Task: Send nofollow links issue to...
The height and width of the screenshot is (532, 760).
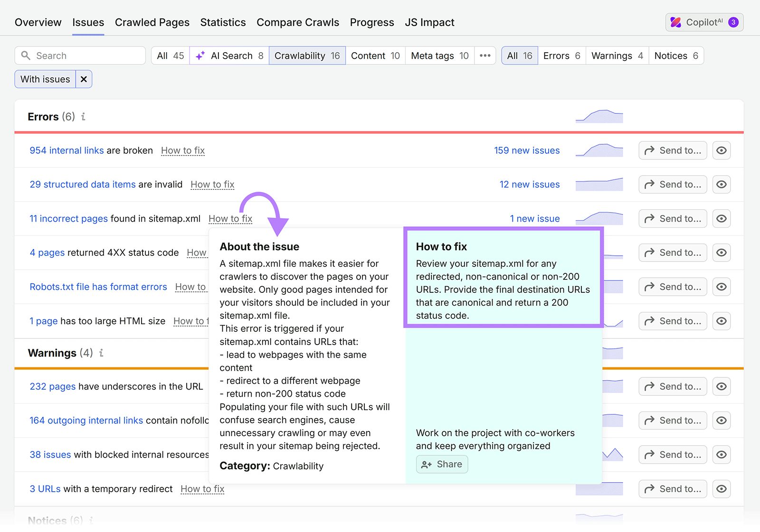Action: (x=673, y=421)
